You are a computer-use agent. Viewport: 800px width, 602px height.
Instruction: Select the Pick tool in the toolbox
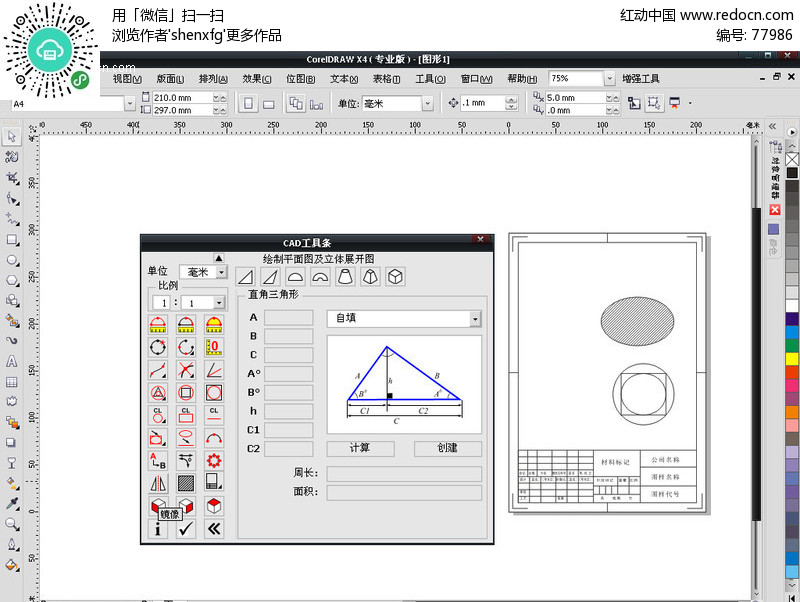(12, 137)
